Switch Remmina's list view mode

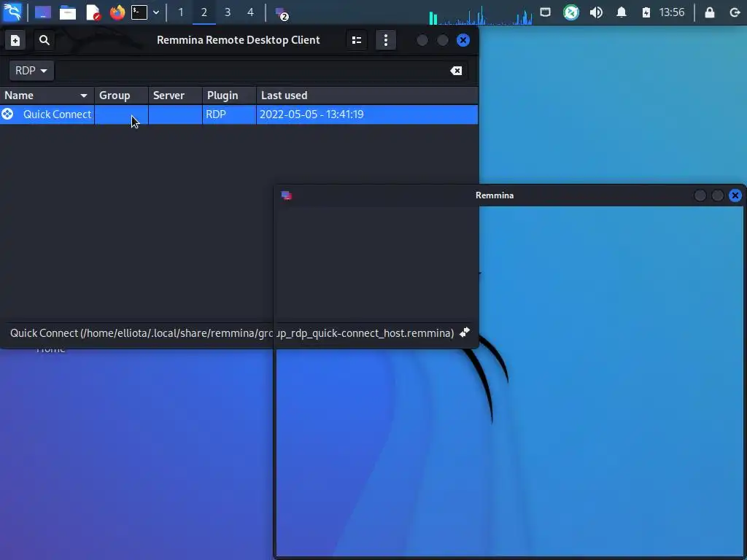coord(356,41)
